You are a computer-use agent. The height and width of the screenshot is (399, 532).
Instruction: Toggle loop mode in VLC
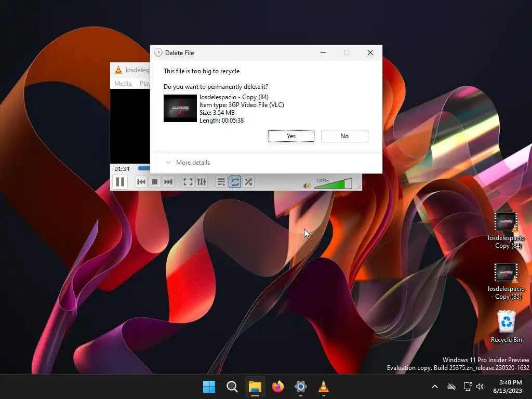pos(235,182)
